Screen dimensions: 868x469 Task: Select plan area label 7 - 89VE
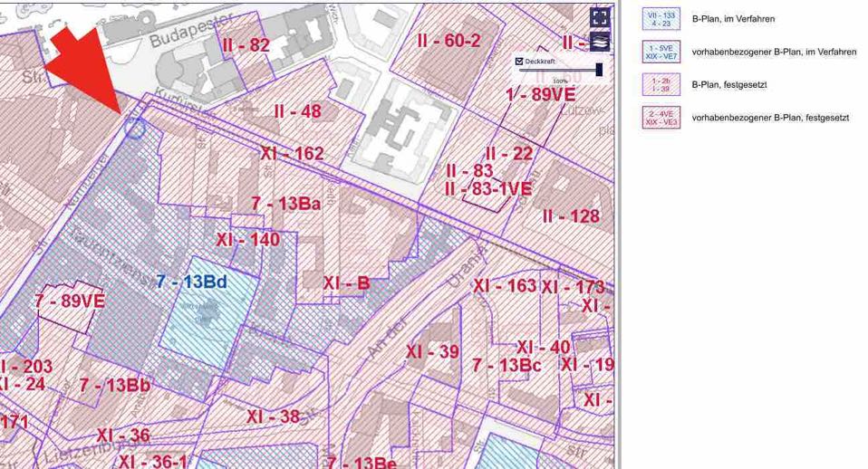click(x=70, y=301)
